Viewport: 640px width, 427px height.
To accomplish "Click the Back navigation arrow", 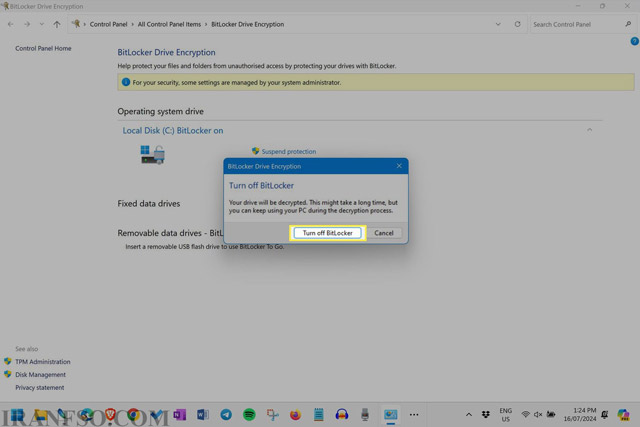I will coord(11,24).
